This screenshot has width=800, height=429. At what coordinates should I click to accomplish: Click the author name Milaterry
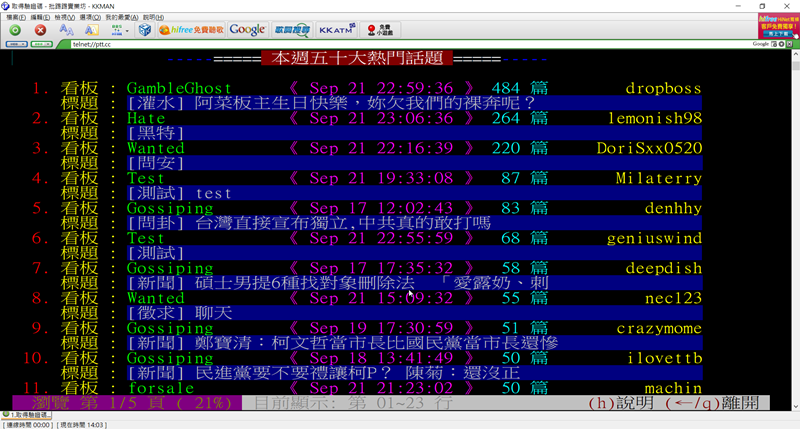coord(659,179)
